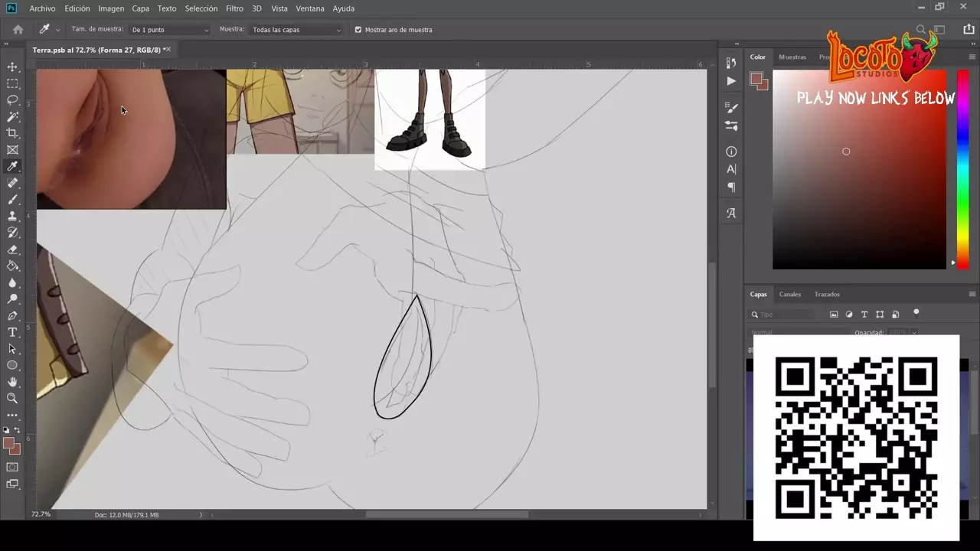Viewport: 980px width, 551px height.
Task: Select the Move tool
Action: 12,67
